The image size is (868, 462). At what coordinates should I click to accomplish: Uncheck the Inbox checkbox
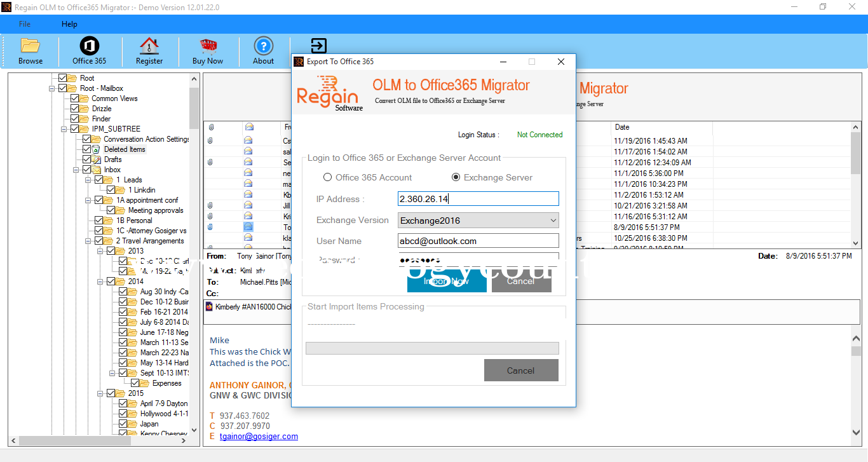87,170
